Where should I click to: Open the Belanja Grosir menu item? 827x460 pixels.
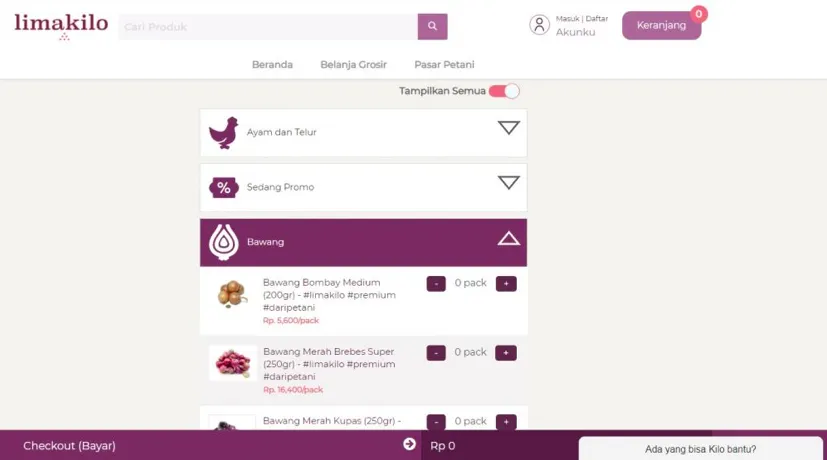point(353,64)
